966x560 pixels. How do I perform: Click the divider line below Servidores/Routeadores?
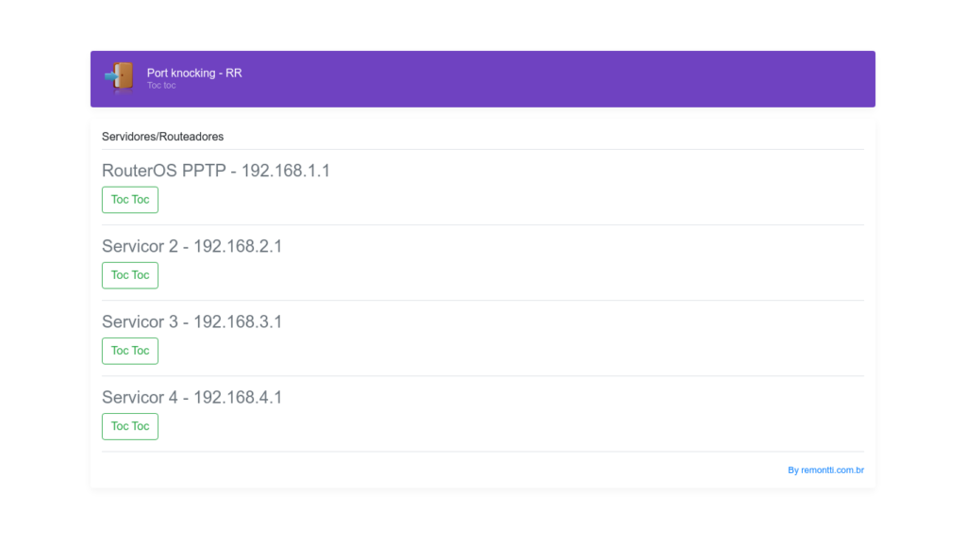[482, 149]
